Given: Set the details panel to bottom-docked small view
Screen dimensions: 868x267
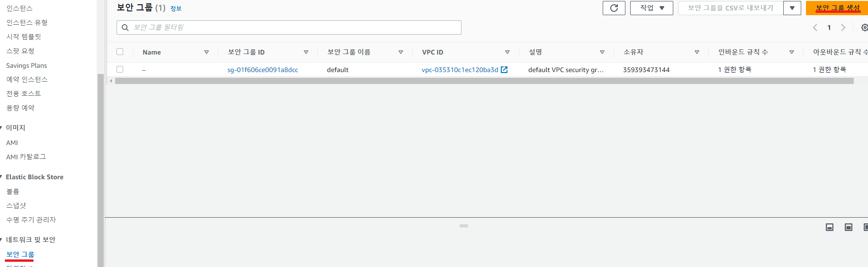Looking at the screenshot, I should [830, 227].
